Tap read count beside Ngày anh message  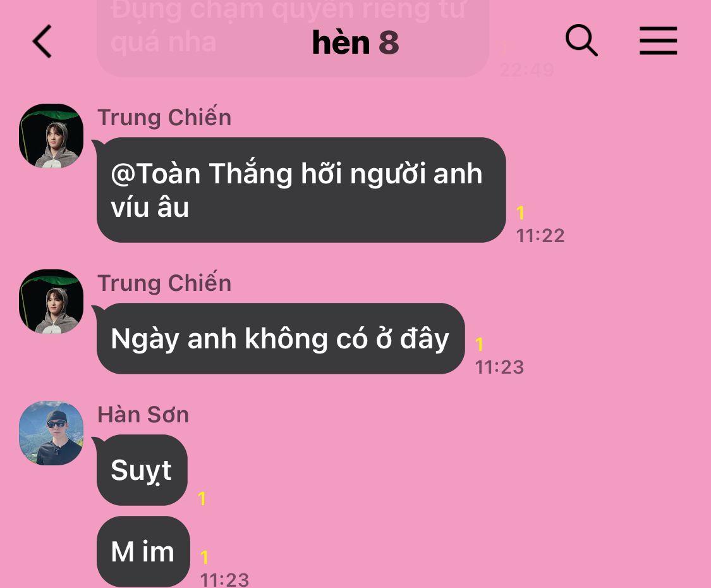pyautogui.click(x=479, y=345)
